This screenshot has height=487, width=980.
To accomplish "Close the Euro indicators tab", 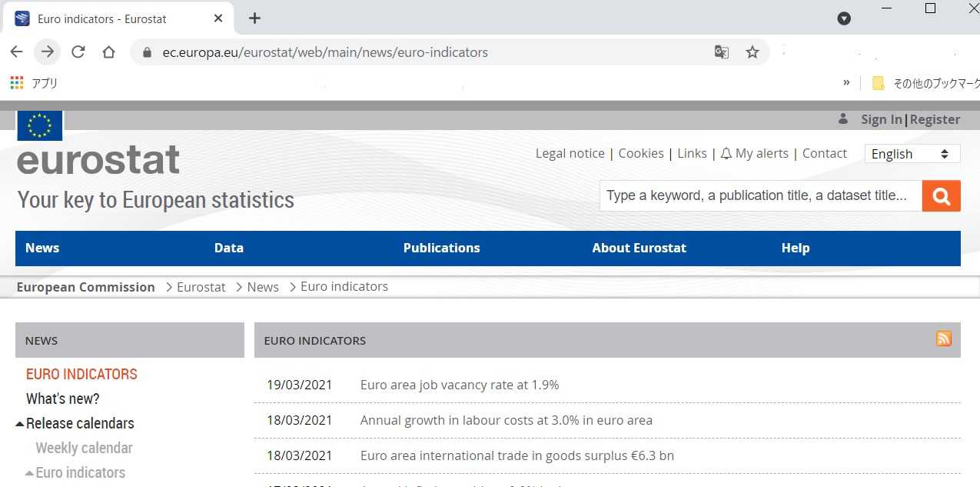I will pos(218,18).
